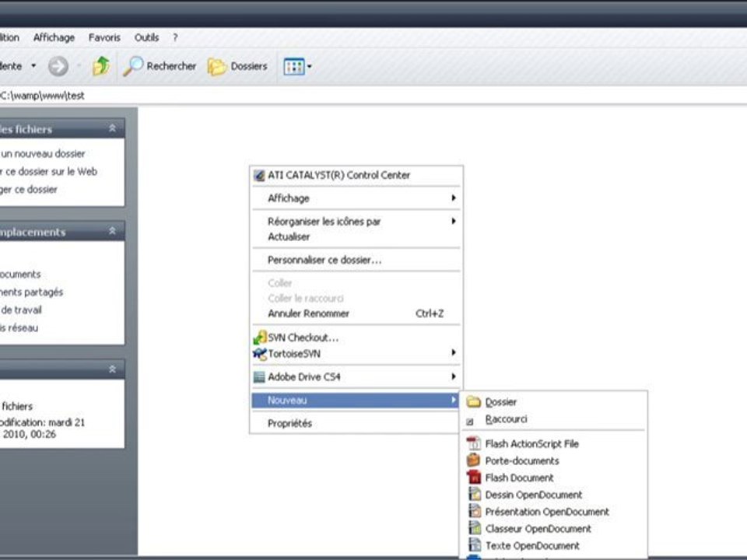Open the Affichage menu in menu bar
This screenshot has width=747, height=560.
pyautogui.click(x=54, y=37)
